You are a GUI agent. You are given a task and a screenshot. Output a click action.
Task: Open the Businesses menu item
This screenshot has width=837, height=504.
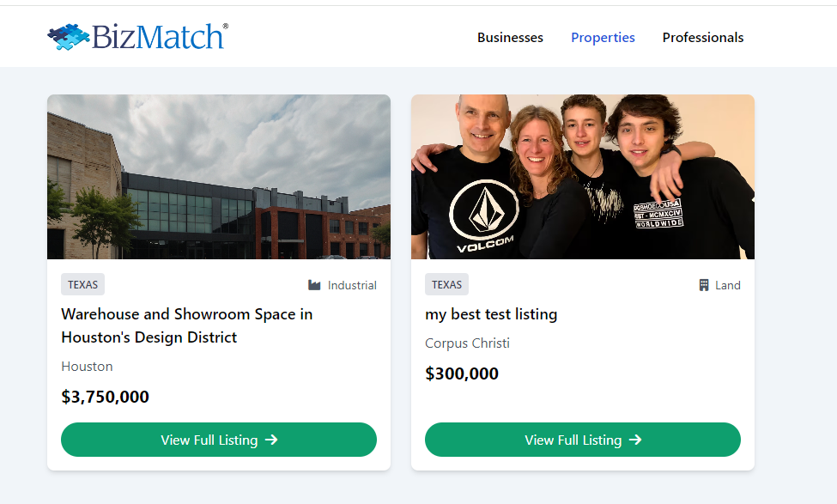[510, 38]
